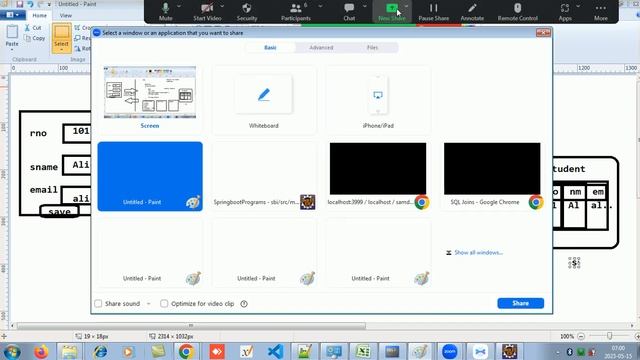The width and height of the screenshot is (640, 360).
Task: Expand the New Share options arrow
Action: coord(407,6)
